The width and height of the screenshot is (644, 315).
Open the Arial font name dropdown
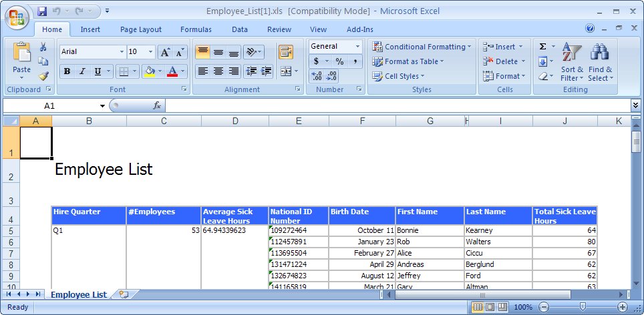121,52
